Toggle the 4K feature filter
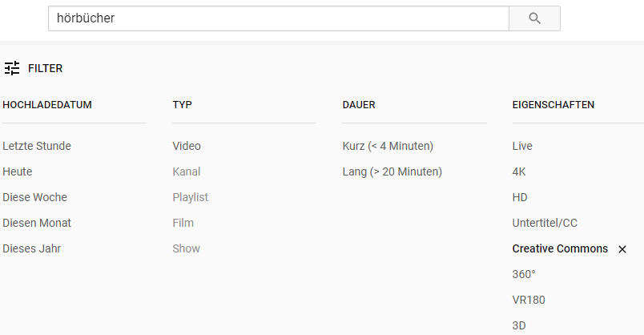This screenshot has width=644, height=335. pyautogui.click(x=519, y=172)
